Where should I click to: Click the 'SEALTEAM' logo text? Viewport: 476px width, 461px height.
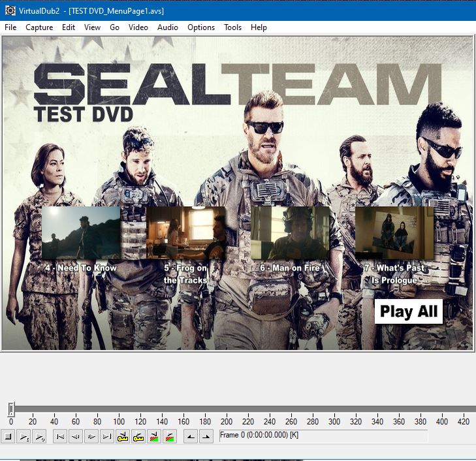coord(238,84)
